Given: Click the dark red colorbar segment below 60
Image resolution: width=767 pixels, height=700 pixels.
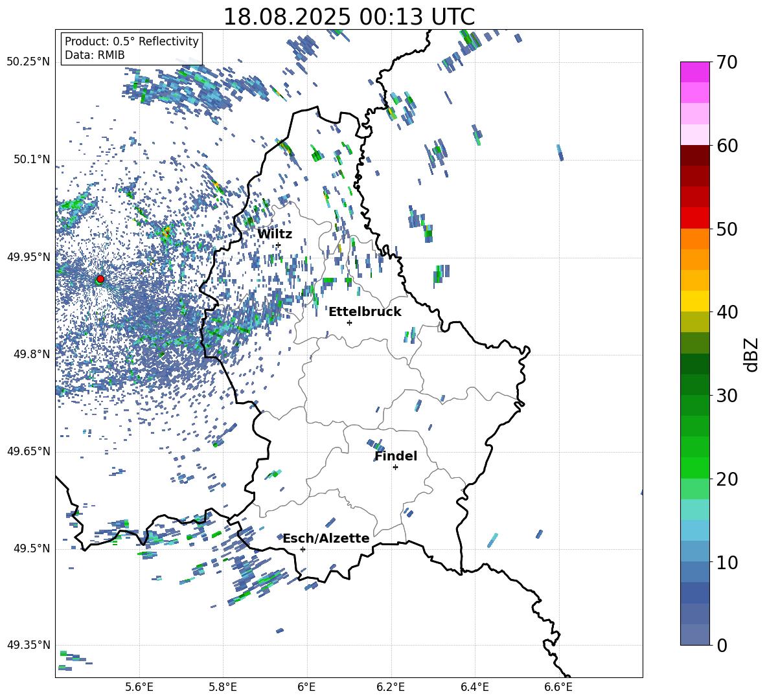Looking at the screenshot, I should pyautogui.click(x=695, y=156).
